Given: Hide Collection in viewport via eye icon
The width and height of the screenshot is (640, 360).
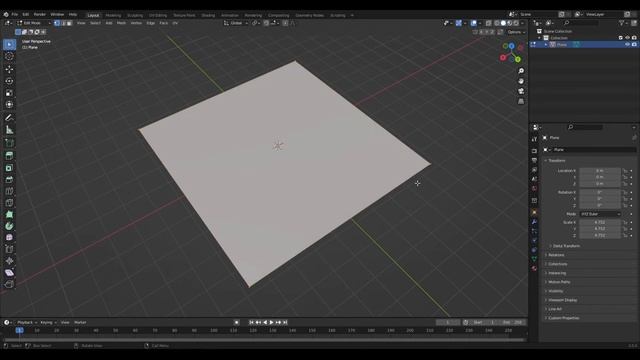Looking at the screenshot, I should point(627,38).
